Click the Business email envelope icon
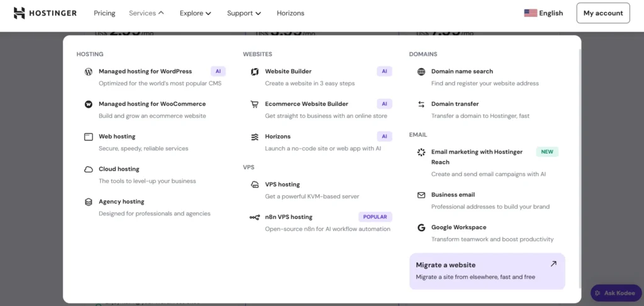This screenshot has height=306, width=644. [x=421, y=195]
